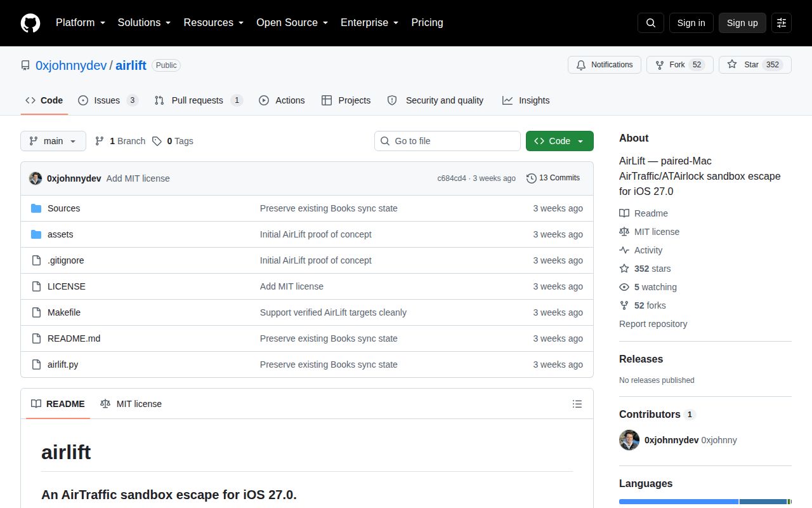Viewport: 812px width, 508px height.
Task: Open the Enterprise menu
Action: (x=369, y=23)
